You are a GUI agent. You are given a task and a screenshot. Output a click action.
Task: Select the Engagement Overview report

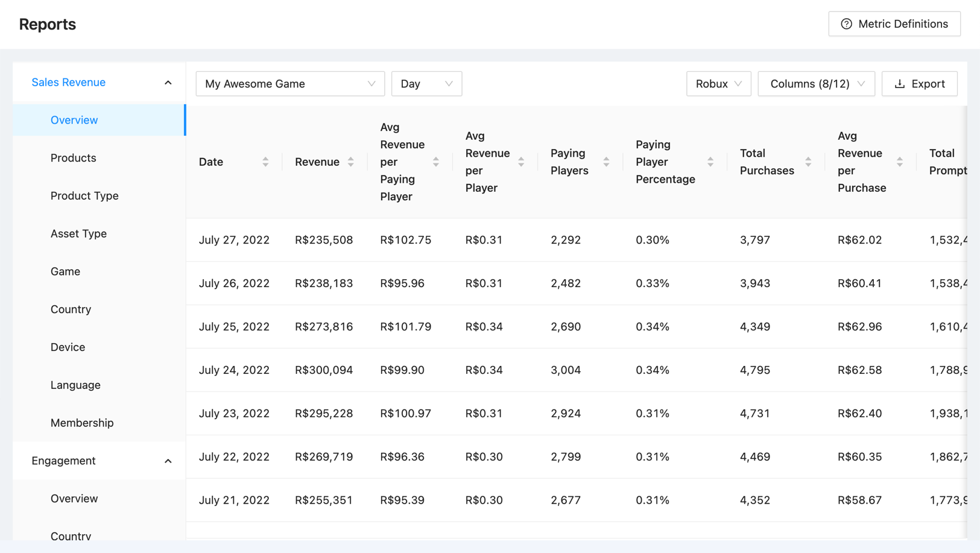74,498
